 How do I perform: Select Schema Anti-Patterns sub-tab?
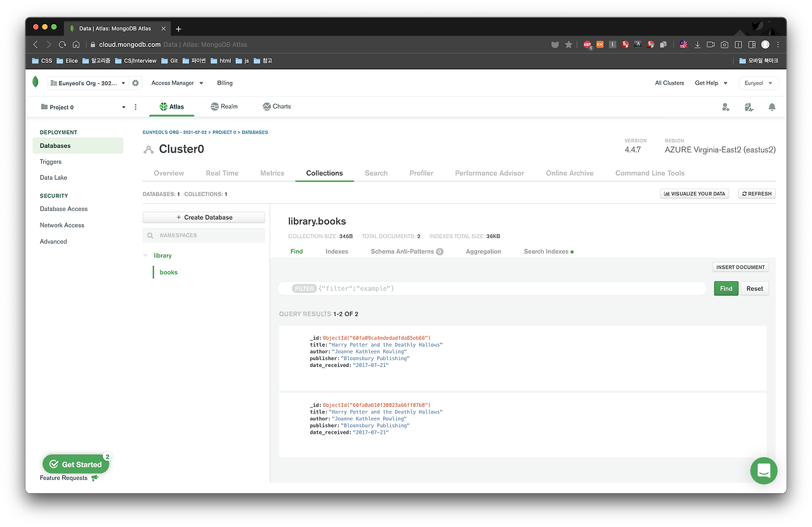coord(407,251)
